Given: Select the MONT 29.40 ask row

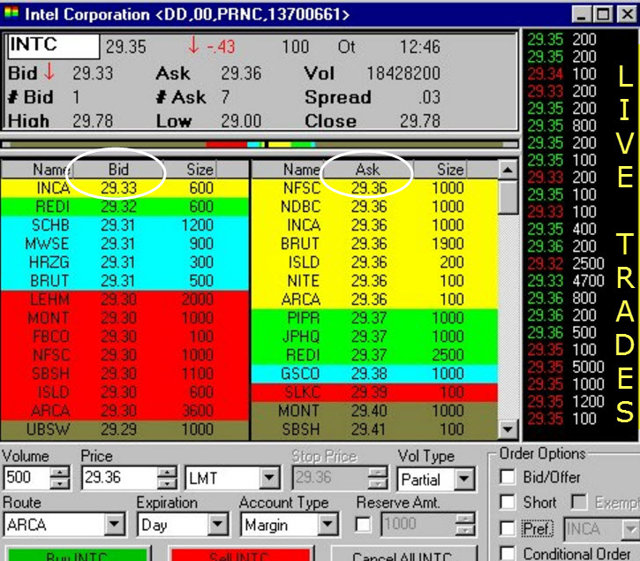Looking at the screenshot, I should pos(374,411).
